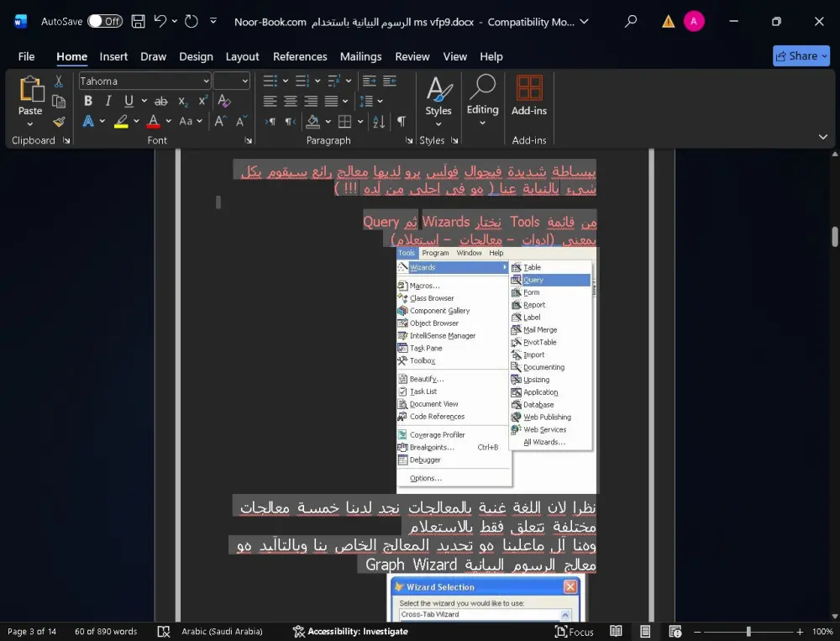
Task: Open the Review tab
Action: [412, 56]
